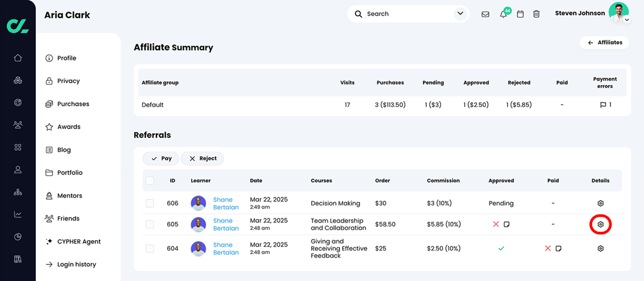Screen dimensions: 644x281
Task: Click the Pay button
Action: point(160,158)
